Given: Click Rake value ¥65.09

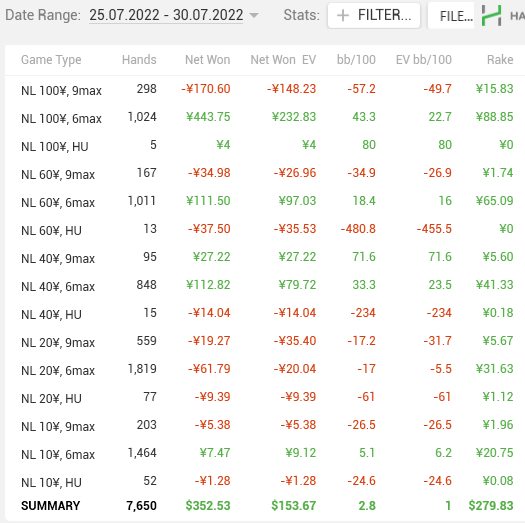Looking at the screenshot, I should (x=495, y=201).
